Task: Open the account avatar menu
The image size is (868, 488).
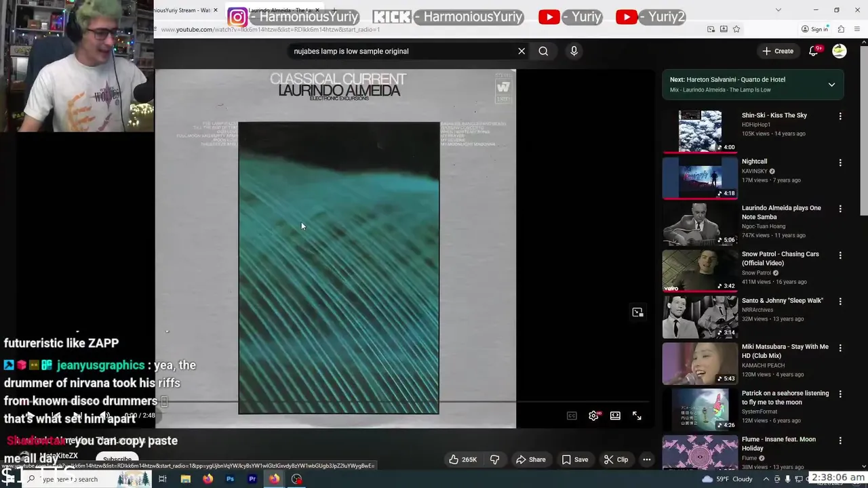Action: 839,51
